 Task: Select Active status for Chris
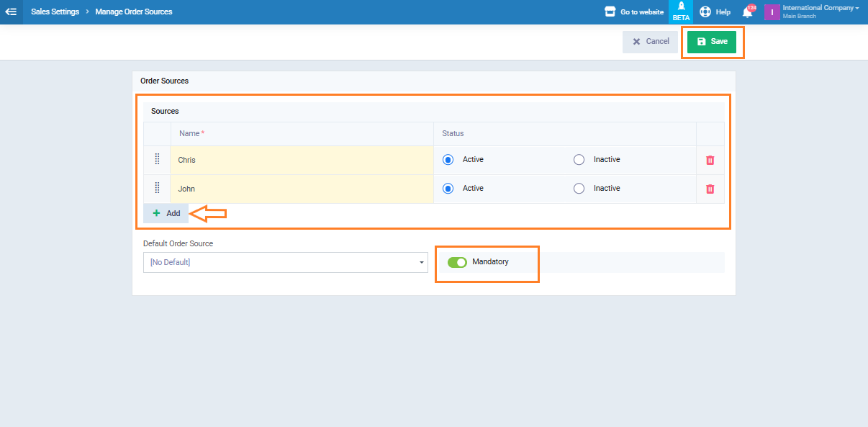[448, 160]
